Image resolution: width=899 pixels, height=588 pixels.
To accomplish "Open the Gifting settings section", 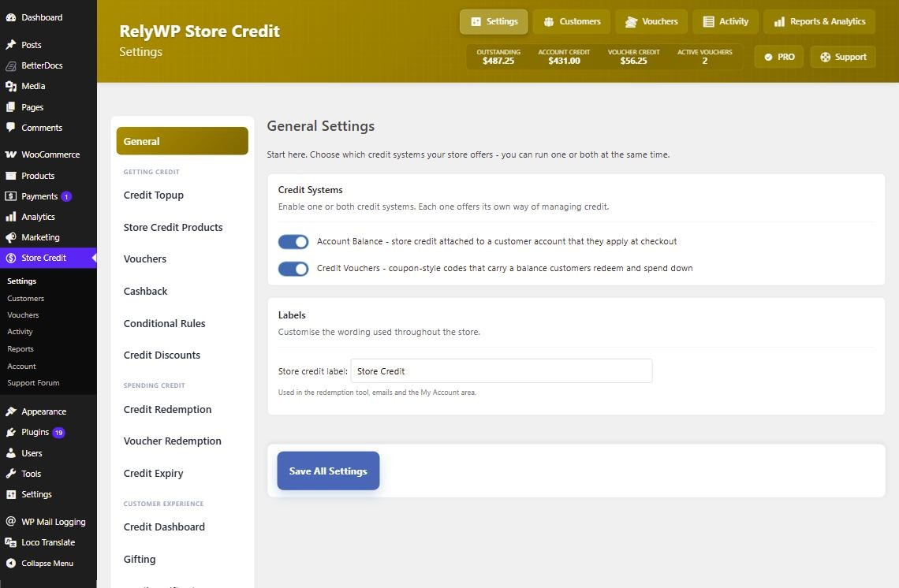I will pos(140,559).
